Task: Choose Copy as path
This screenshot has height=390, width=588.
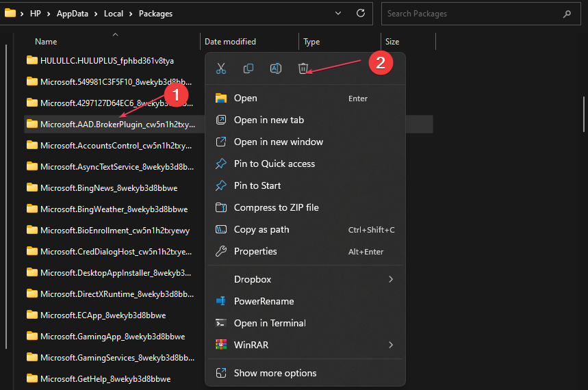Action: pyautogui.click(x=305, y=229)
